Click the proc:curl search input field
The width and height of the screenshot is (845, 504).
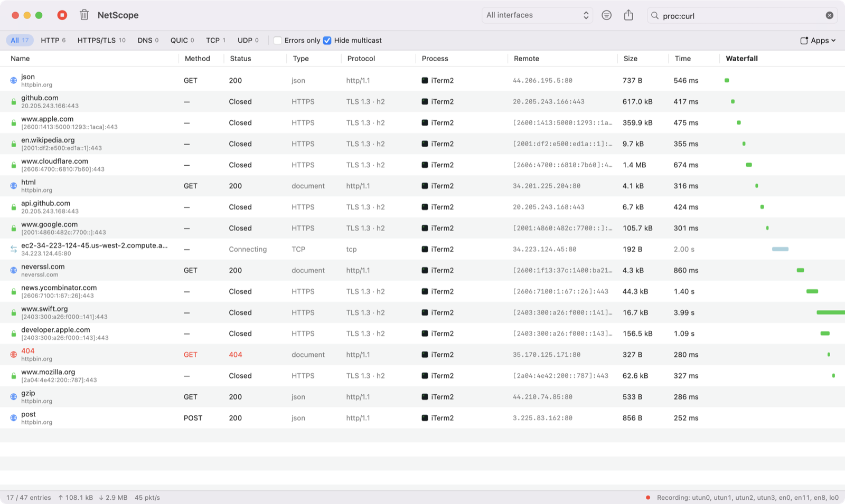click(742, 15)
